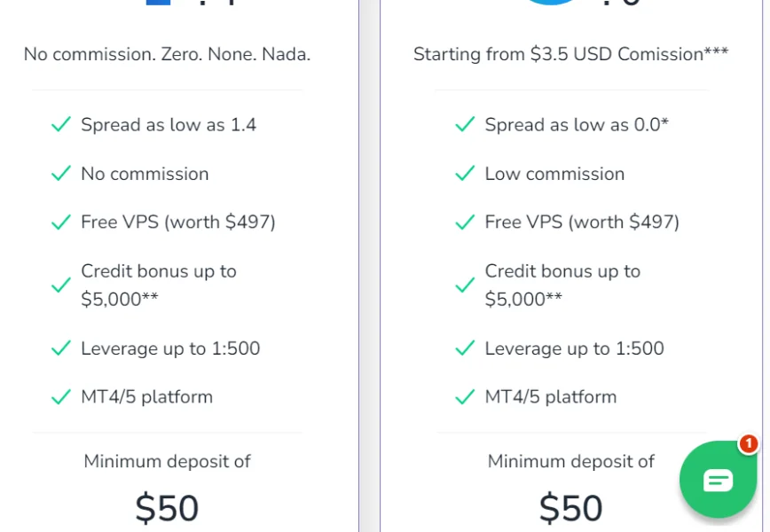Click checkmark beside left Free VPS item
This screenshot has width=770, height=532.
60,222
